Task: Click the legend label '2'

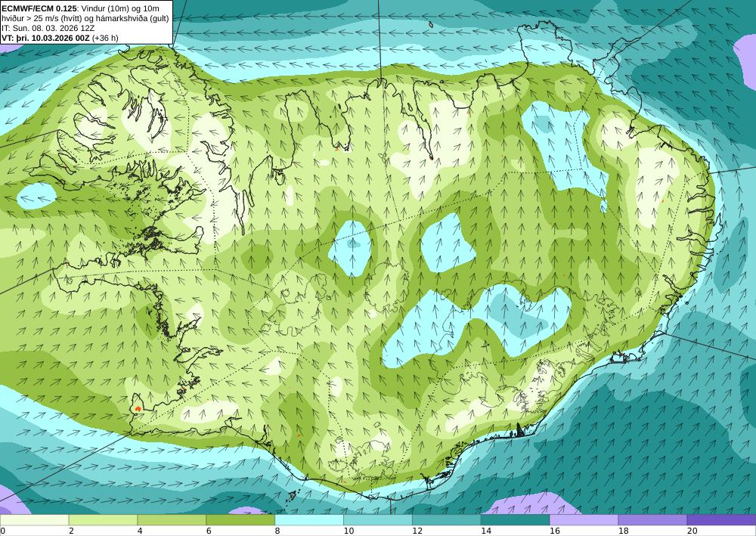Action: (x=71, y=531)
